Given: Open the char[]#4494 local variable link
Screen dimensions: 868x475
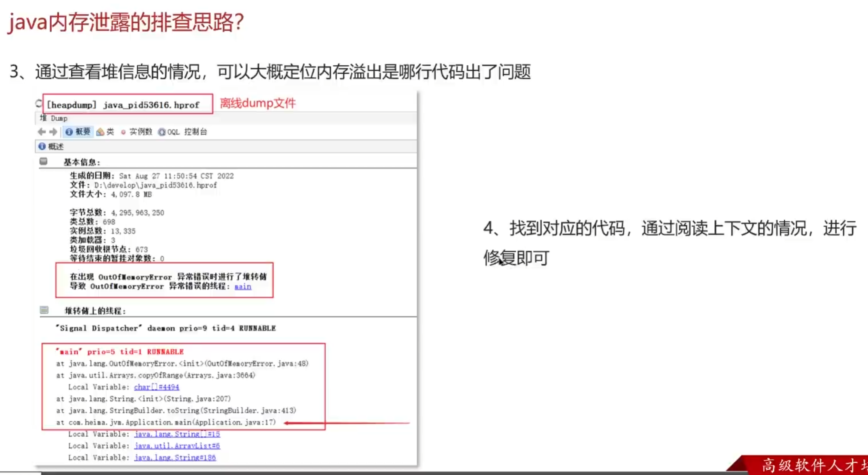Looking at the screenshot, I should 156,387.
